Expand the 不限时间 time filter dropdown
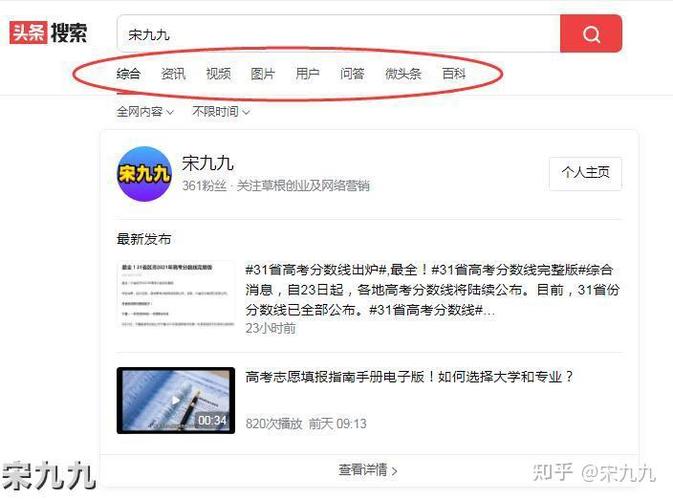Screen dimensions: 673x500 coord(221,112)
